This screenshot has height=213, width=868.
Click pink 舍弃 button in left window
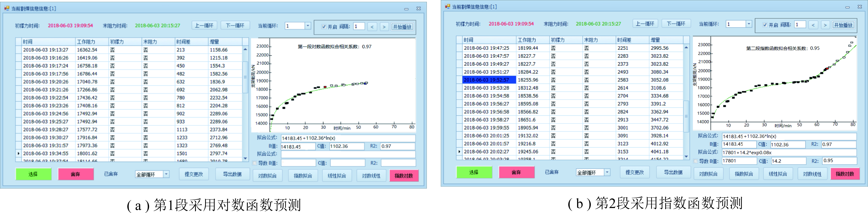(76, 174)
